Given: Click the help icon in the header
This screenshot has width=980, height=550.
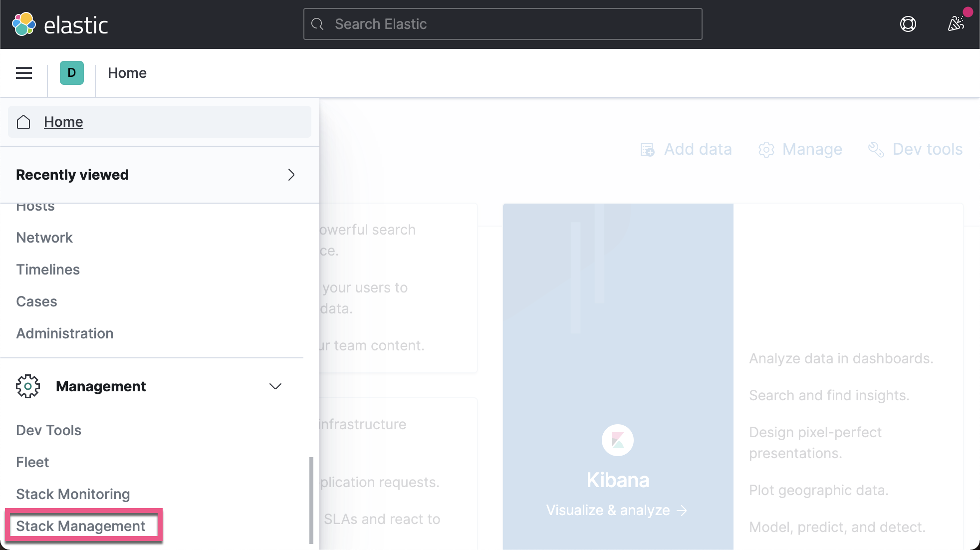Looking at the screenshot, I should (908, 24).
